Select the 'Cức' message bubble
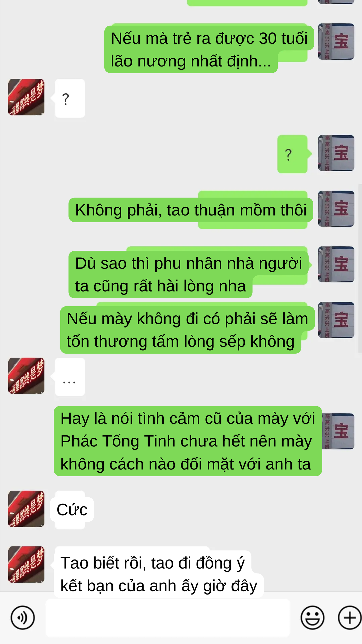The width and height of the screenshot is (362, 644). tap(72, 510)
